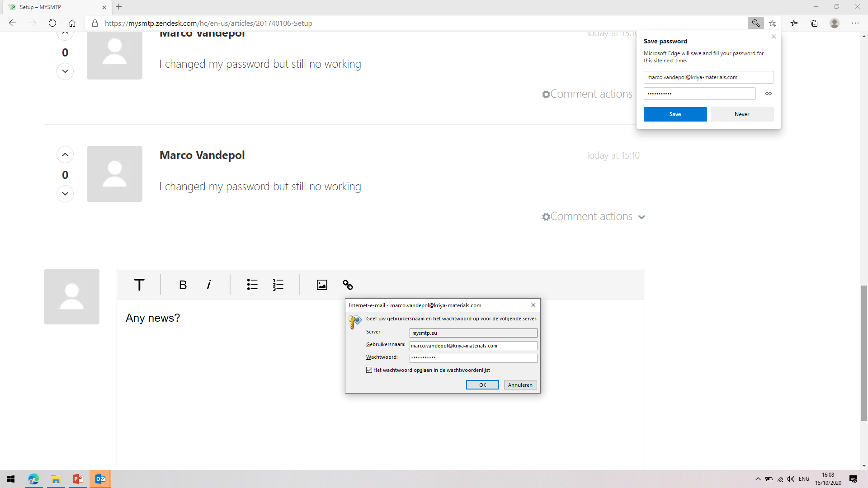The image size is (868, 488).
Task: Show hidden system tray icons chevron
Action: pyautogui.click(x=758, y=479)
